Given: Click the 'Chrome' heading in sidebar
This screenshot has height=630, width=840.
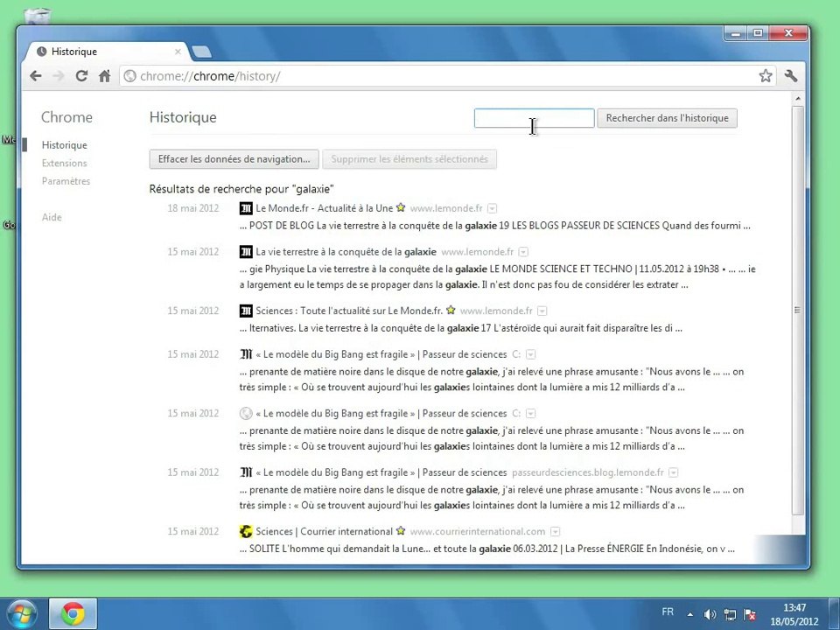Looking at the screenshot, I should click(67, 117).
